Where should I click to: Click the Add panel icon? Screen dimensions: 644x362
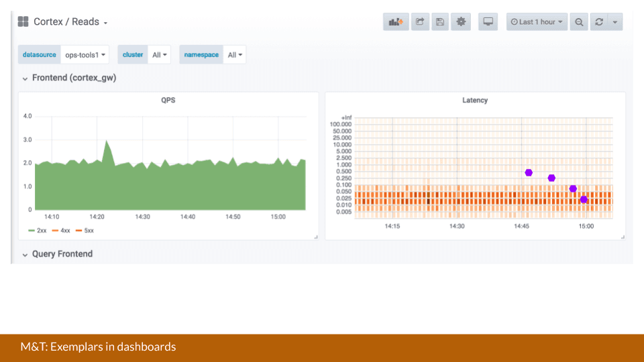(396, 21)
